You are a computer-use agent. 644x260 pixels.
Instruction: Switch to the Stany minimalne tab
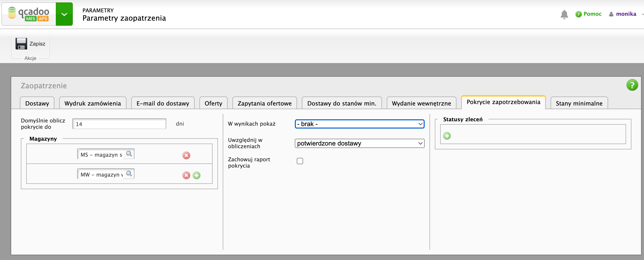(579, 103)
